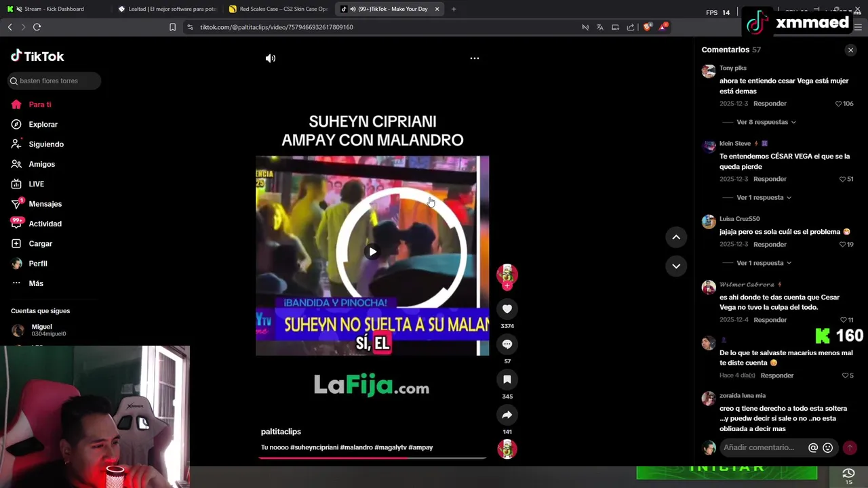Viewport: 868px width, 488px height.
Task: Like Klein Steve's comment with 51 likes
Action: pyautogui.click(x=842, y=179)
